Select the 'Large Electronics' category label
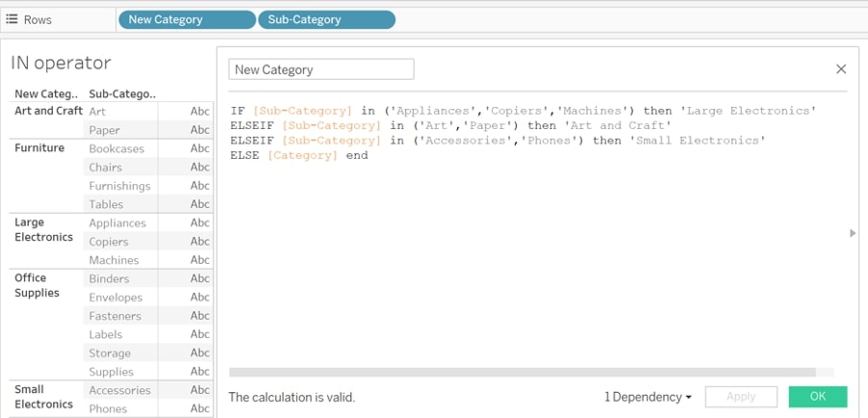This screenshot has height=418, width=868. coord(43,229)
